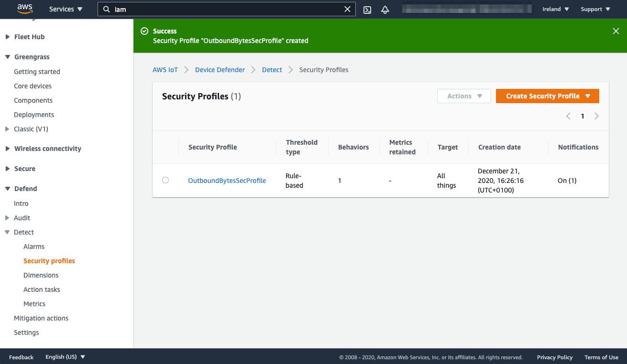Select Security profiles in the sidebar
627x364 pixels.
pyautogui.click(x=49, y=261)
